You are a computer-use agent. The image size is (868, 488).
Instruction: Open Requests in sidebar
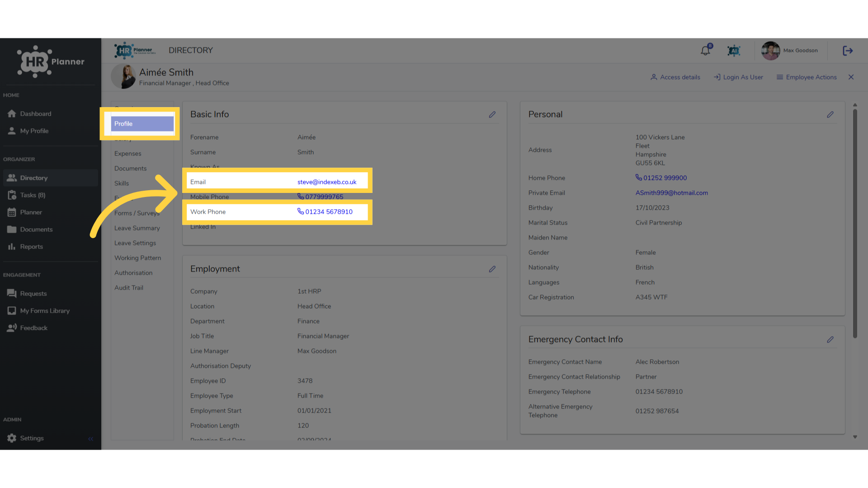point(50,294)
